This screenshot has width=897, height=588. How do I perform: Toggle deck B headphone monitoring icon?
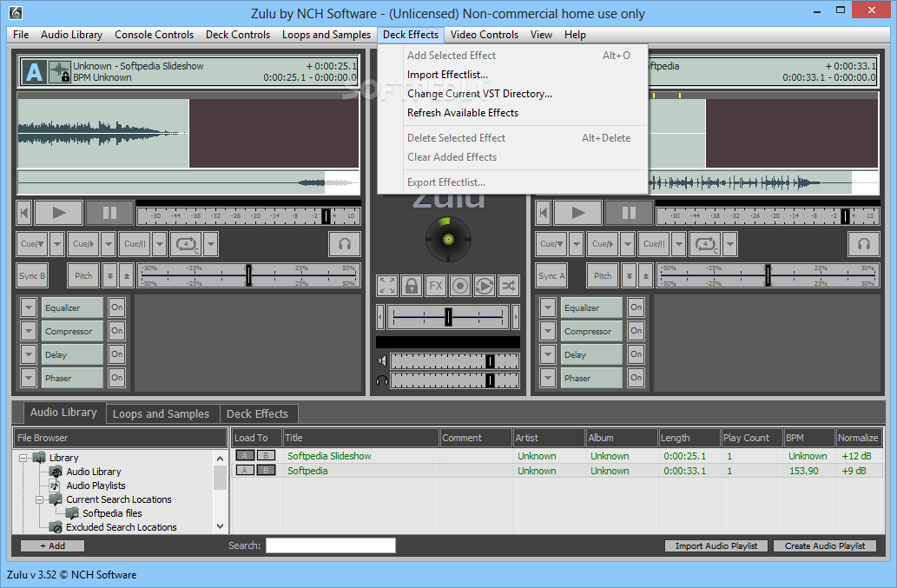coord(864,244)
